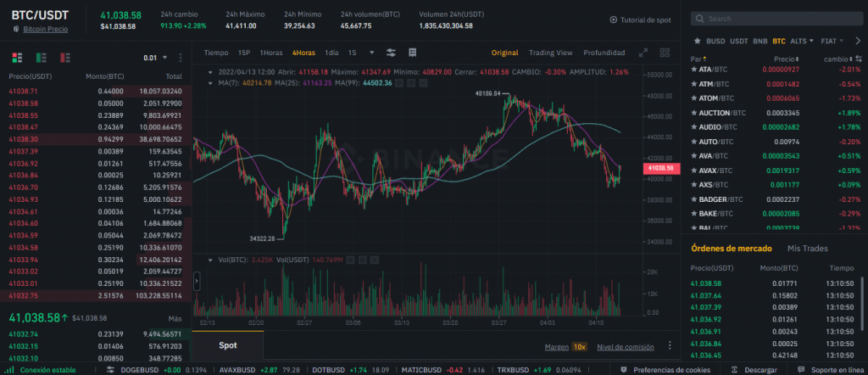Collapse the candle OHLC info line
The height and width of the screenshot is (375, 868).
210,73
